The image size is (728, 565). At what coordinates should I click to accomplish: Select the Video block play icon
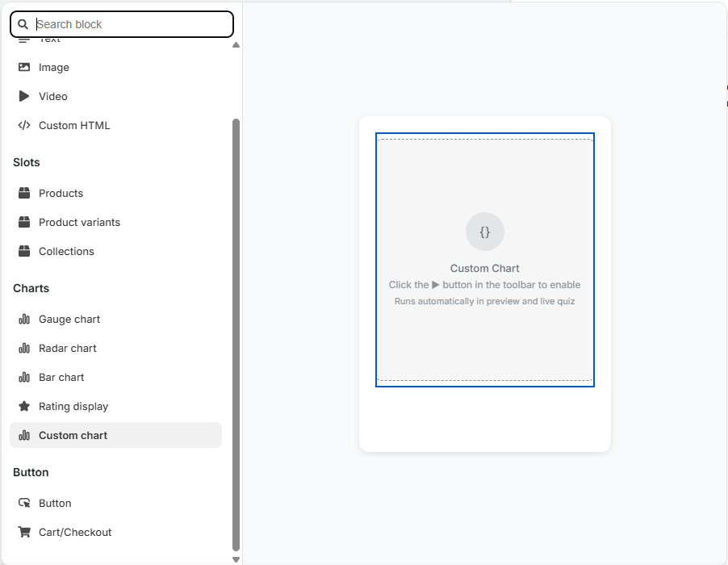tap(24, 96)
